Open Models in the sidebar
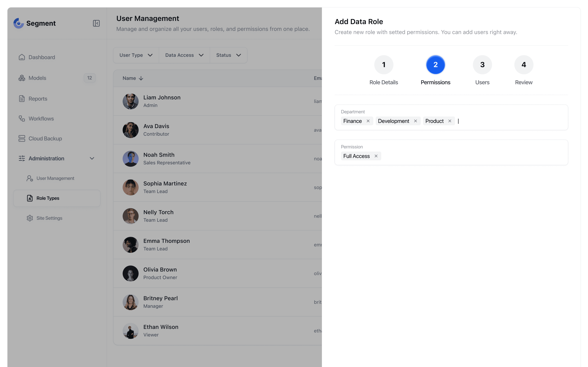588x367 pixels. tap(37, 78)
